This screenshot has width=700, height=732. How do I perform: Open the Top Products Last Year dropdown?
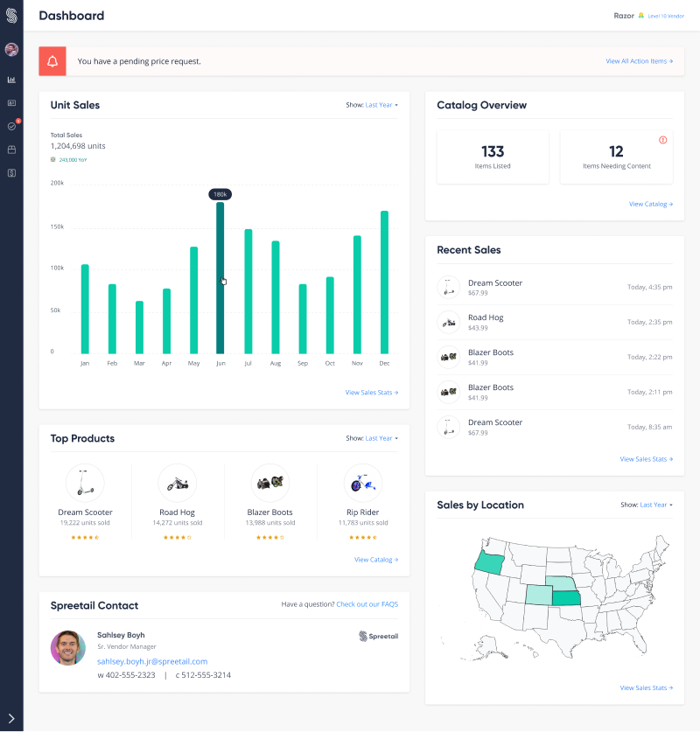381,438
